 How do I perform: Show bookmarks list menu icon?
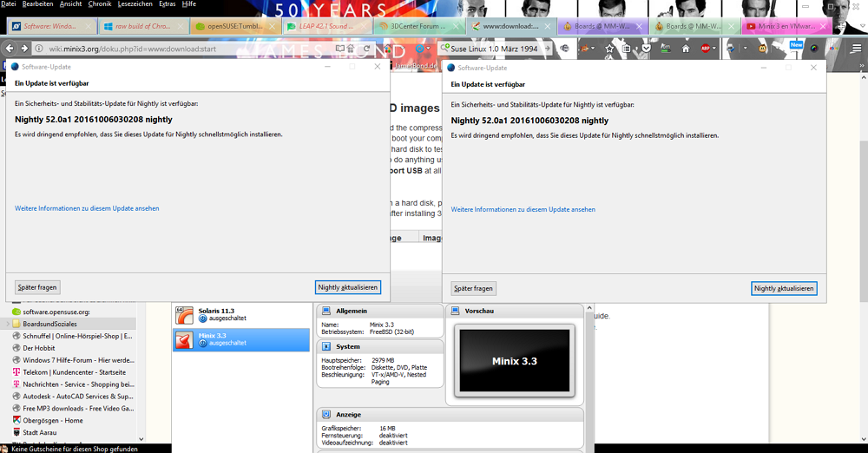(x=626, y=49)
